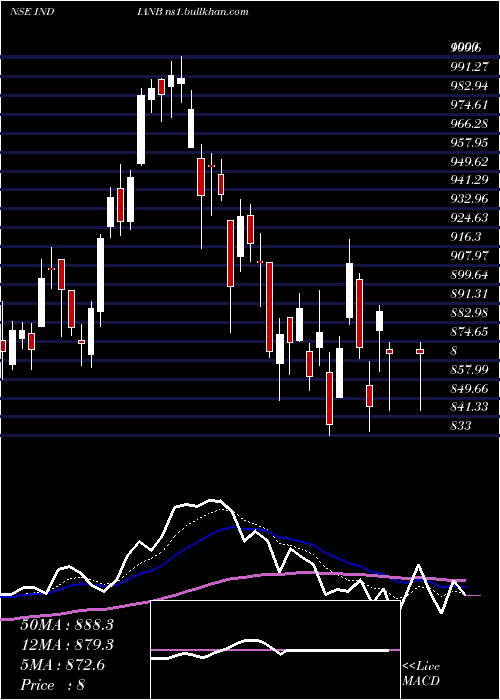Click the 916.3 price axis label

466,237
